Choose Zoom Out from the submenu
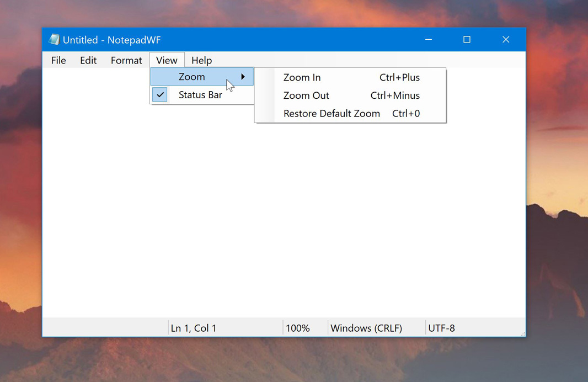 [306, 95]
